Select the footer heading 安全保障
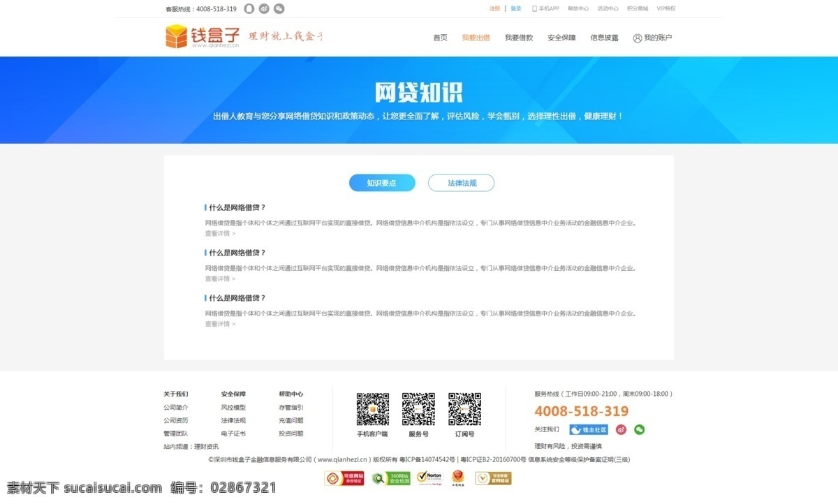This screenshot has width=838, height=504. (x=233, y=394)
